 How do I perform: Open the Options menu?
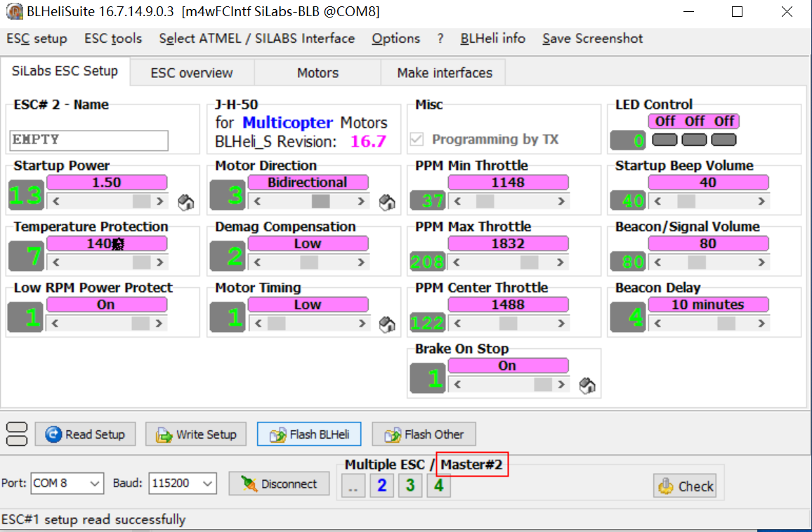pyautogui.click(x=395, y=39)
